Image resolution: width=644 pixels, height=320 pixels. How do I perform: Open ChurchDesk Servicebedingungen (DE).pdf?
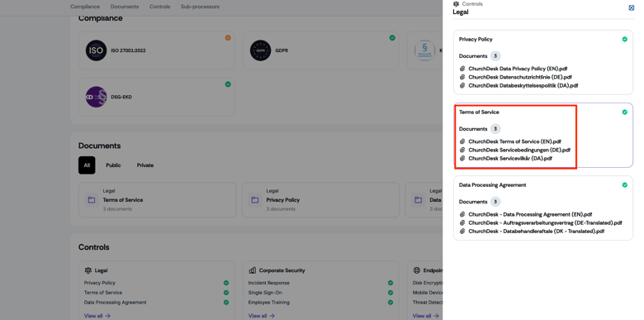pyautogui.click(x=519, y=150)
